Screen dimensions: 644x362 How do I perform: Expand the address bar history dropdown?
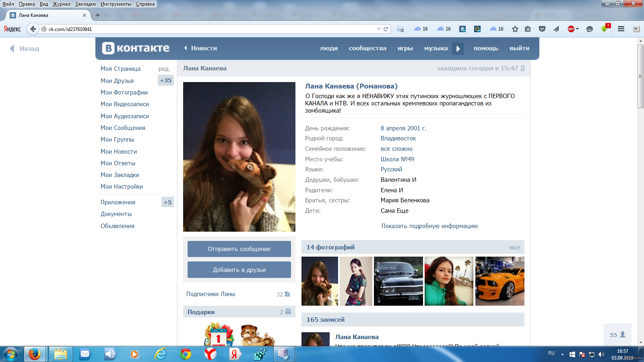[378, 29]
